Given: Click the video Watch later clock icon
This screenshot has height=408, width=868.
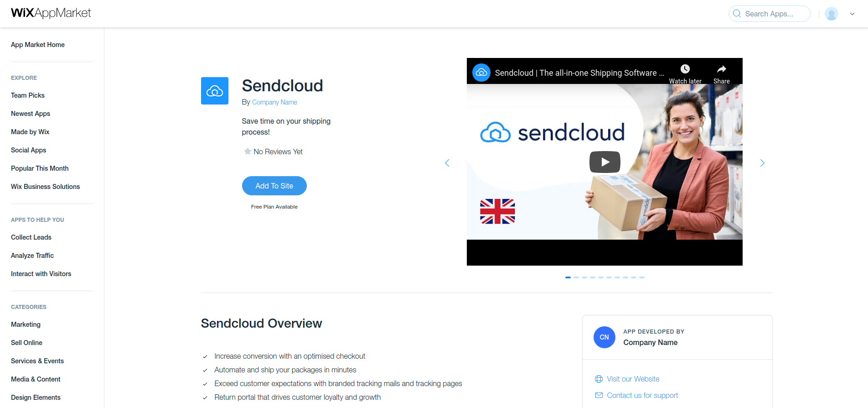Looking at the screenshot, I should point(685,69).
